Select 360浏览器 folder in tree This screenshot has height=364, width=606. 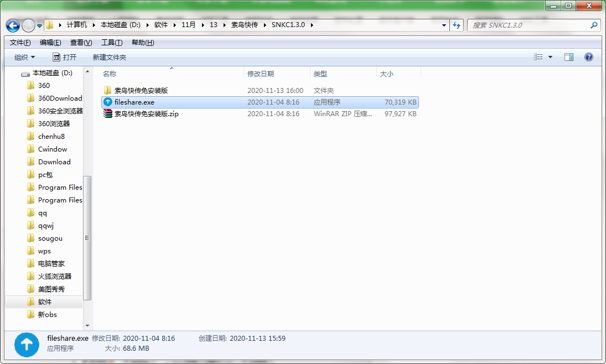[54, 124]
